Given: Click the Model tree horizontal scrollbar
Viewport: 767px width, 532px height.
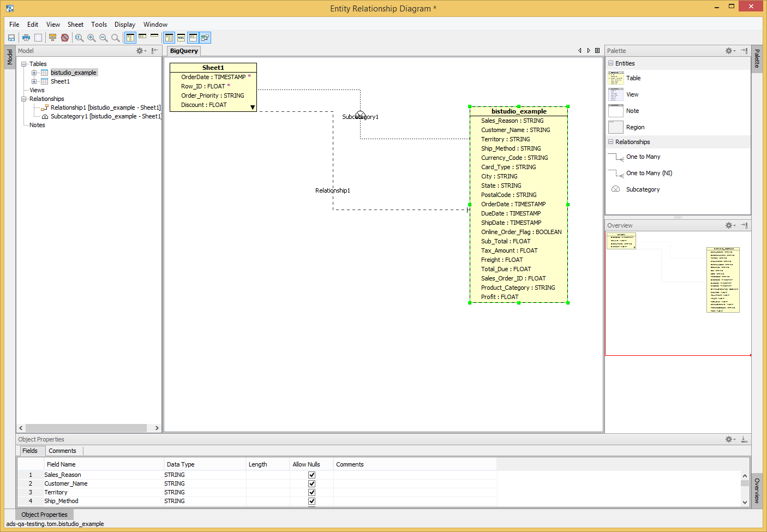Looking at the screenshot, I should point(86,428).
